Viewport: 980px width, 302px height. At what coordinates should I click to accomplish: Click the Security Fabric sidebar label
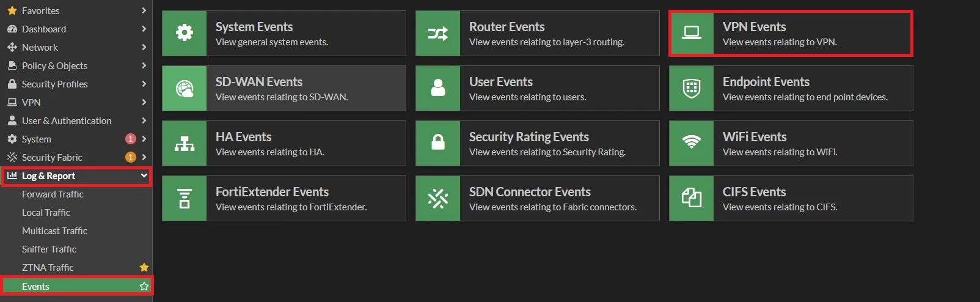[52, 157]
